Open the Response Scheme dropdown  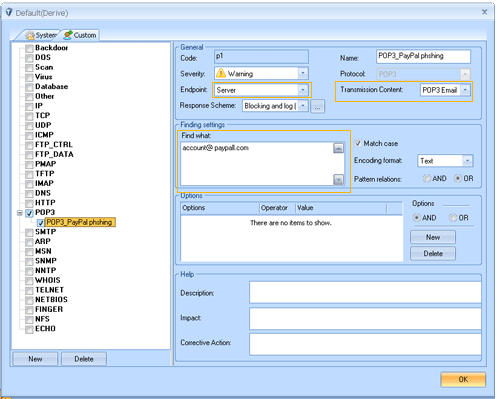tap(303, 106)
